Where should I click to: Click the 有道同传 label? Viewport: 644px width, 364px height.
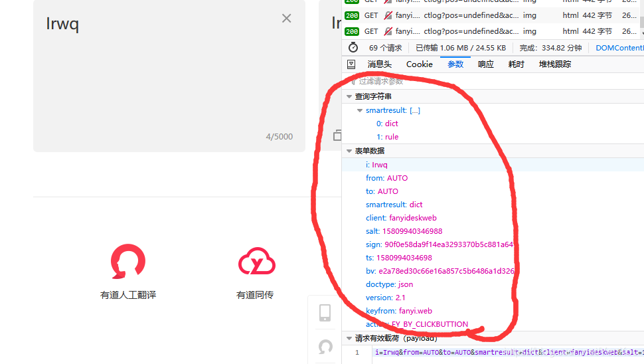[x=255, y=294]
